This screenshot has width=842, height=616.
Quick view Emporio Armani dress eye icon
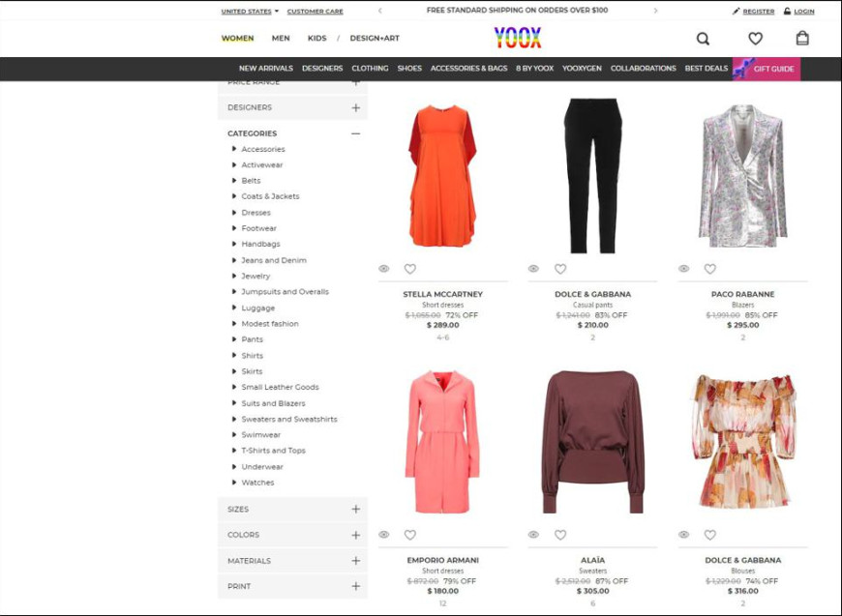point(384,535)
